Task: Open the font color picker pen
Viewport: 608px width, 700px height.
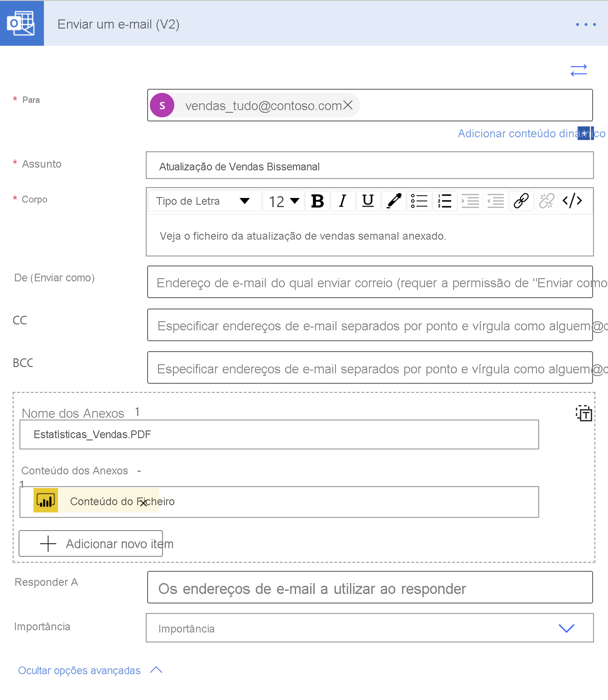Action: 394,201
